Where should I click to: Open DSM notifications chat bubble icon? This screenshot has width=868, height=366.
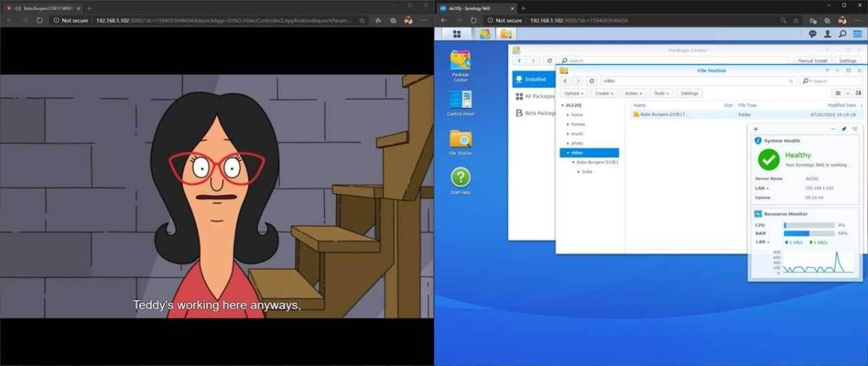pyautogui.click(x=813, y=33)
